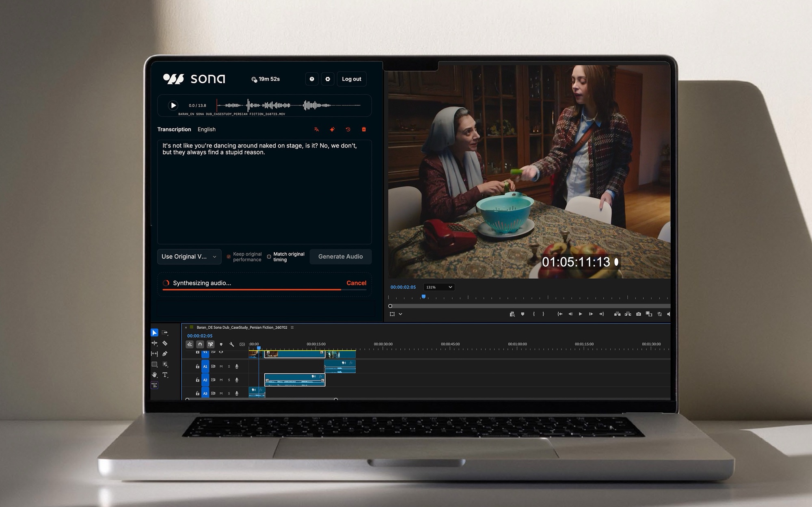Click the synthesizing progress bar
Viewport: 812px width, 507px height.
point(264,290)
